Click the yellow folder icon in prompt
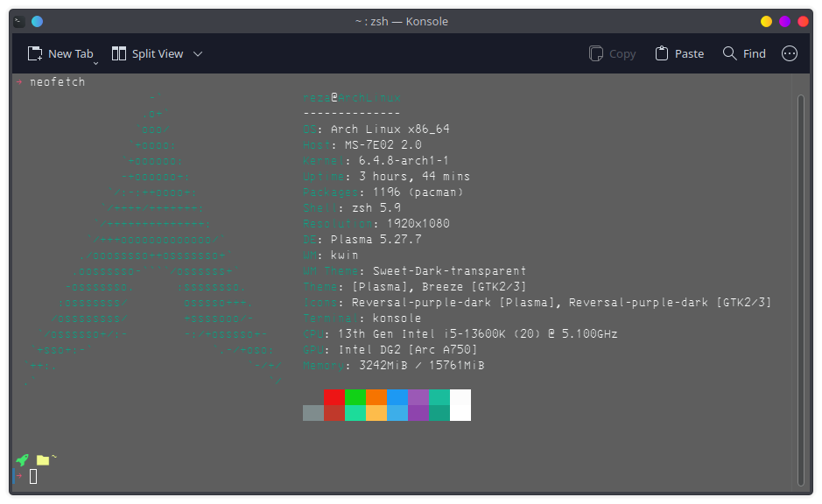This screenshot has height=504, width=822. [x=43, y=460]
